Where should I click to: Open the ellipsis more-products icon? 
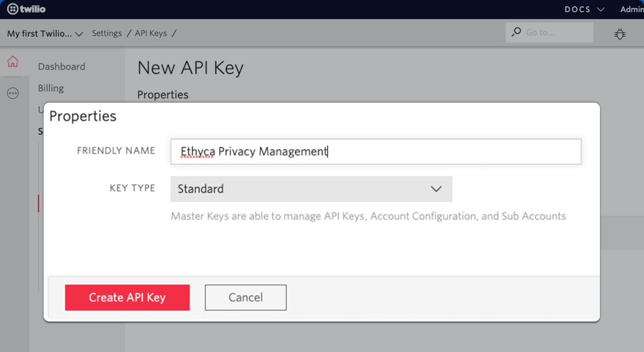(x=13, y=93)
